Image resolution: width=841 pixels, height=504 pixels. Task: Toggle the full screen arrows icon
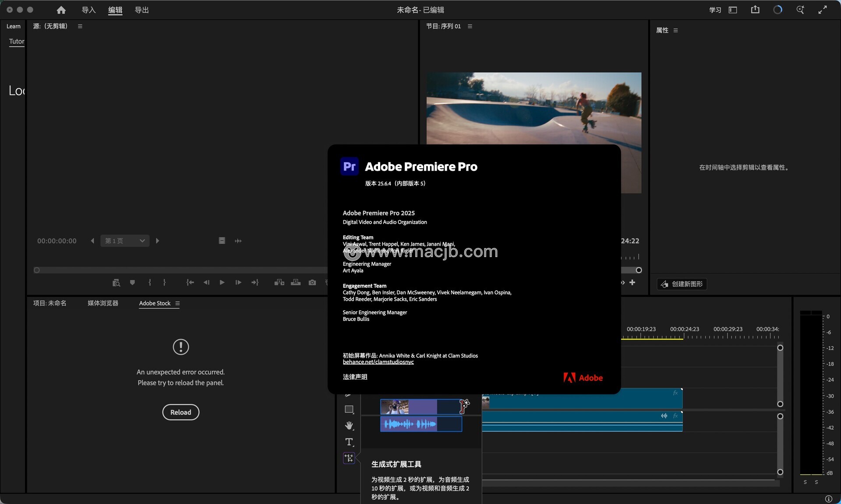point(823,10)
